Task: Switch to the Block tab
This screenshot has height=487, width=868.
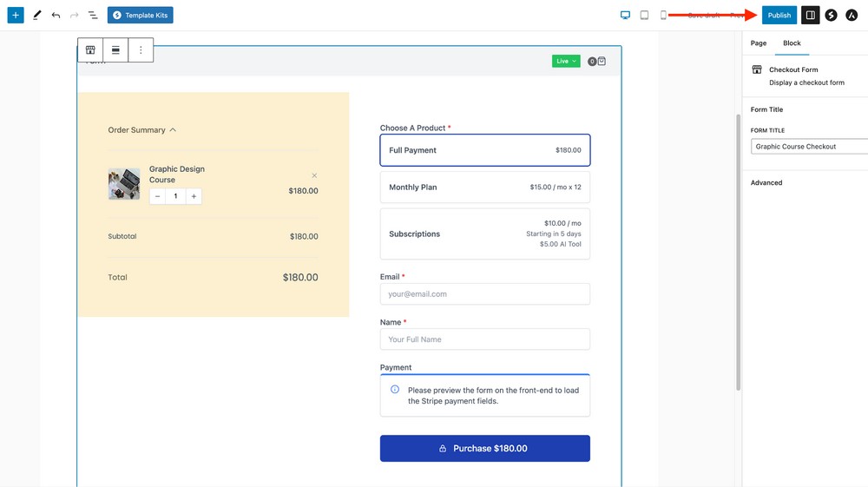Action: [792, 43]
